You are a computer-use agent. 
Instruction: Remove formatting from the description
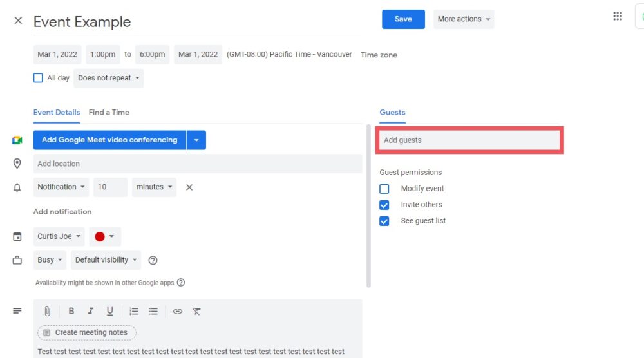(x=196, y=311)
